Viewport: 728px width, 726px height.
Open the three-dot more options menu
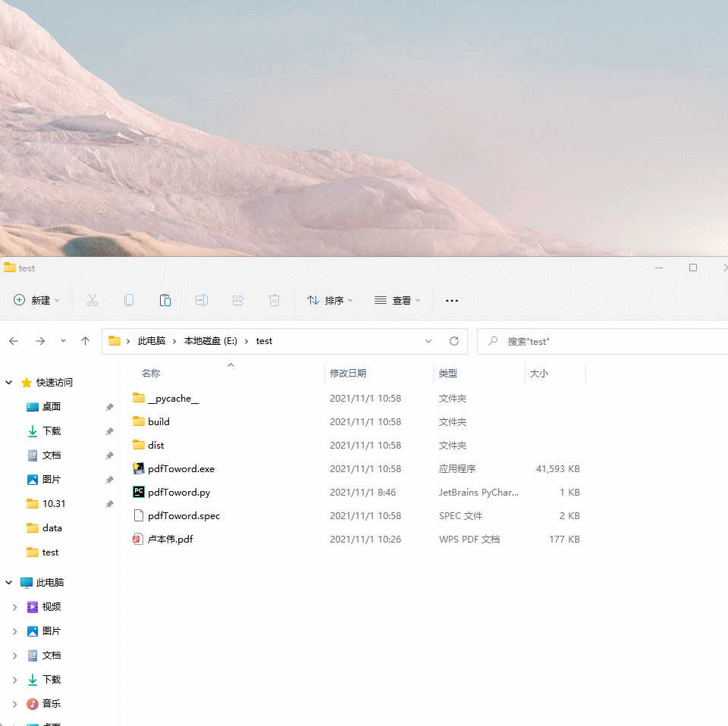coord(452,301)
